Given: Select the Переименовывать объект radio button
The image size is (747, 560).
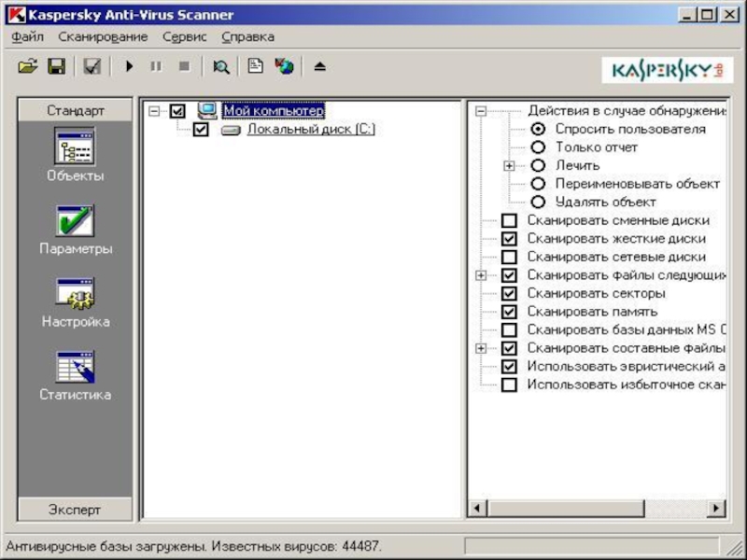Looking at the screenshot, I should [x=538, y=184].
